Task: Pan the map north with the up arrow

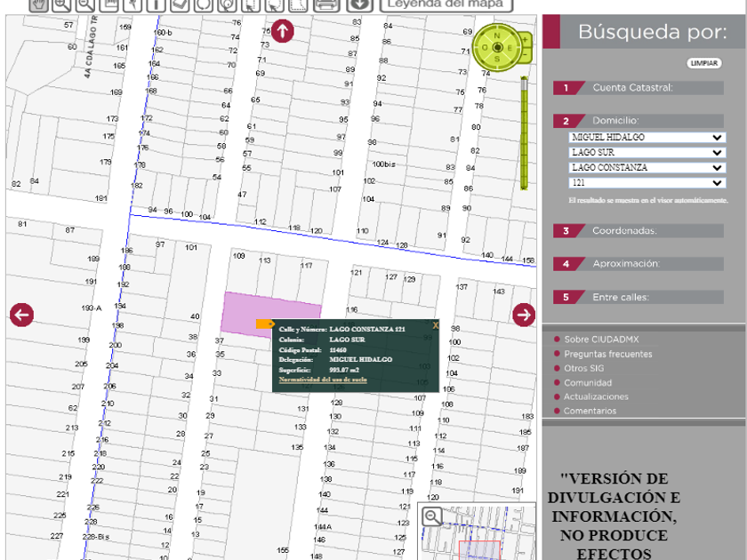Action: (282, 32)
